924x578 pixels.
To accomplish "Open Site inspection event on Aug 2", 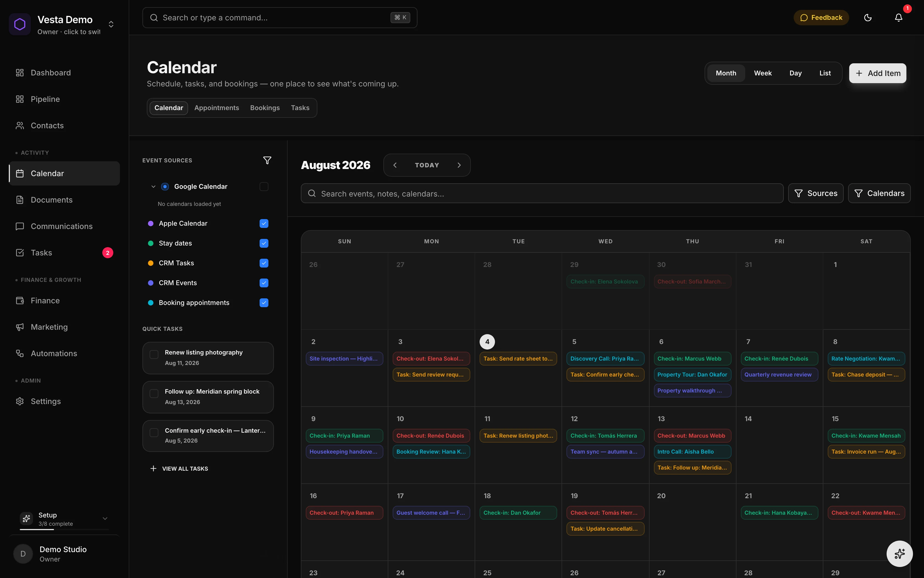I will click(x=344, y=359).
